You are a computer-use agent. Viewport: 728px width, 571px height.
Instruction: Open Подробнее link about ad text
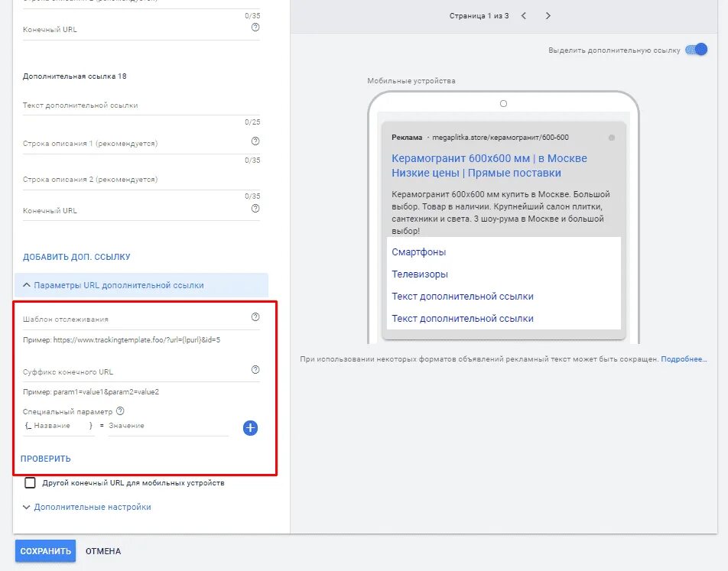pyautogui.click(x=684, y=358)
